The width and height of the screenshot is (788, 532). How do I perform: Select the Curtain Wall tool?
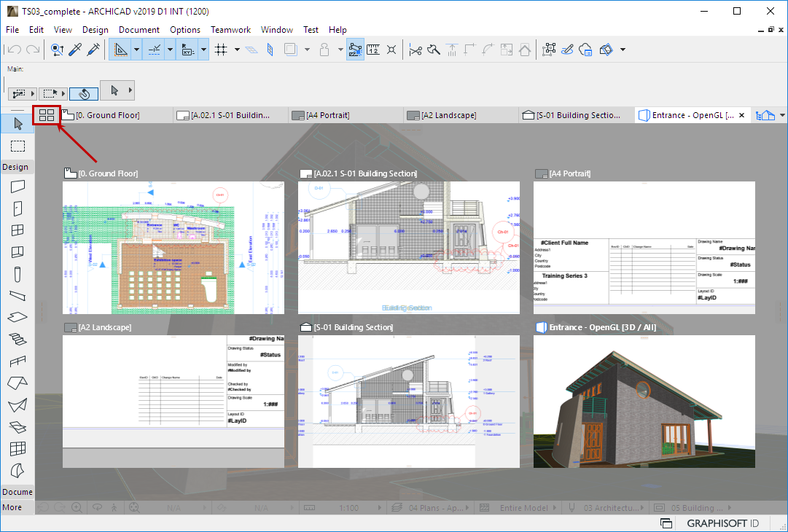17,448
